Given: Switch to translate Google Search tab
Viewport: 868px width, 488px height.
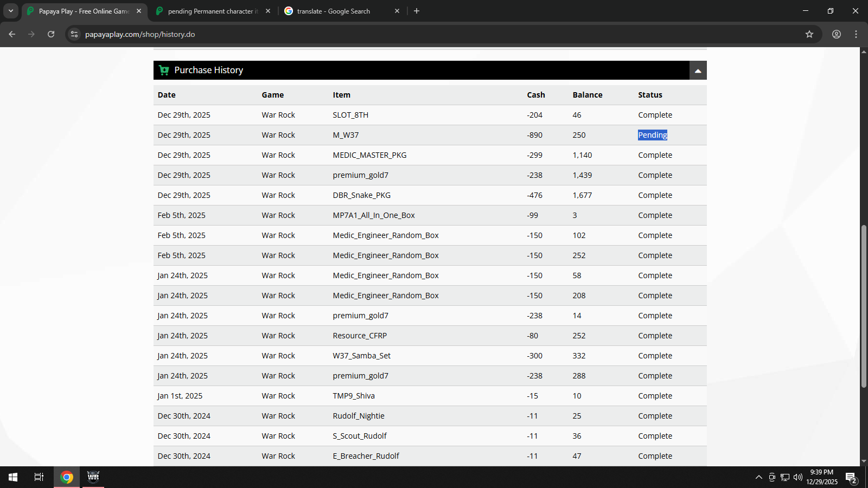Looking at the screenshot, I should click(x=333, y=11).
